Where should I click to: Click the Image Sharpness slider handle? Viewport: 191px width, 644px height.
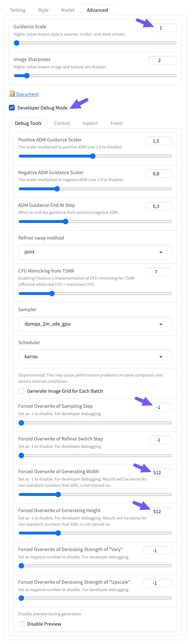(26, 76)
